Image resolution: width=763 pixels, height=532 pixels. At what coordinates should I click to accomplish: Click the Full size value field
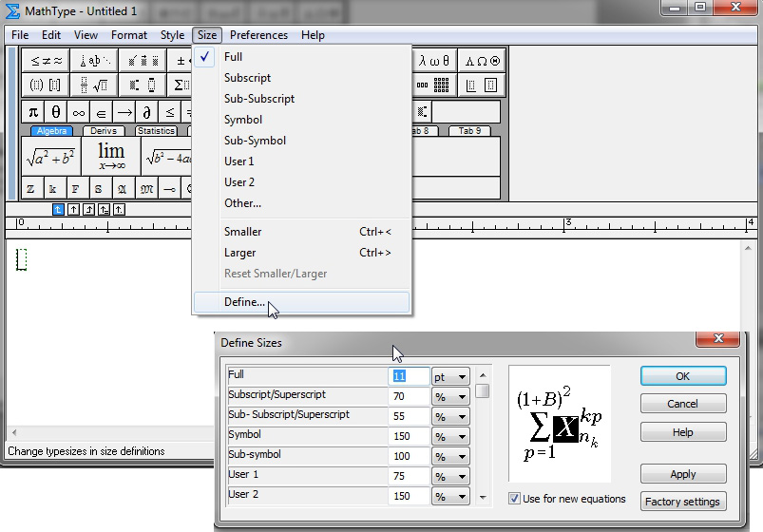click(410, 377)
